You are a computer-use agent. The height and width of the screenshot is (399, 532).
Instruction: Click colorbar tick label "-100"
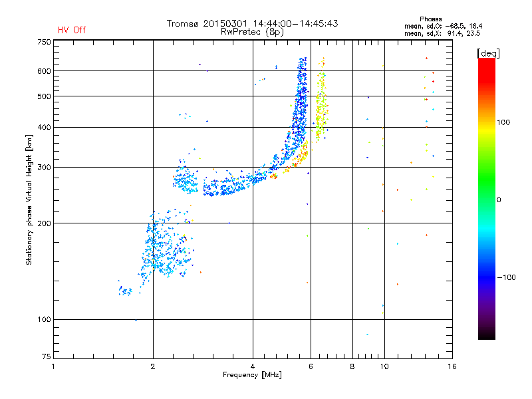[x=506, y=277]
